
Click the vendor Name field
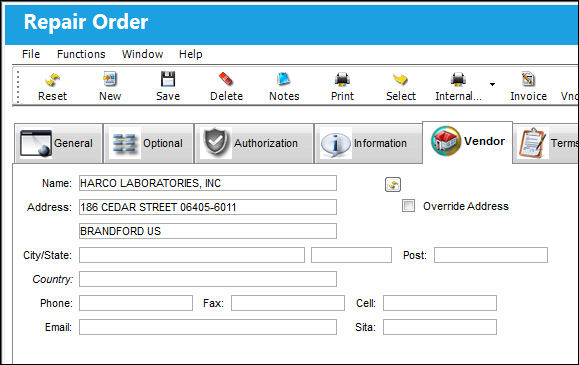coord(208,183)
